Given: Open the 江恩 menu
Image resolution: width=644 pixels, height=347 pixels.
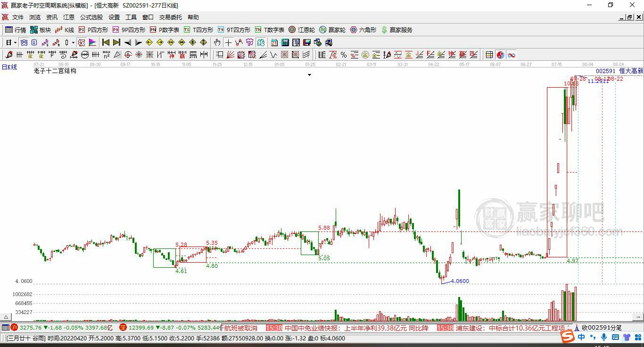Looking at the screenshot, I should pos(69,17).
